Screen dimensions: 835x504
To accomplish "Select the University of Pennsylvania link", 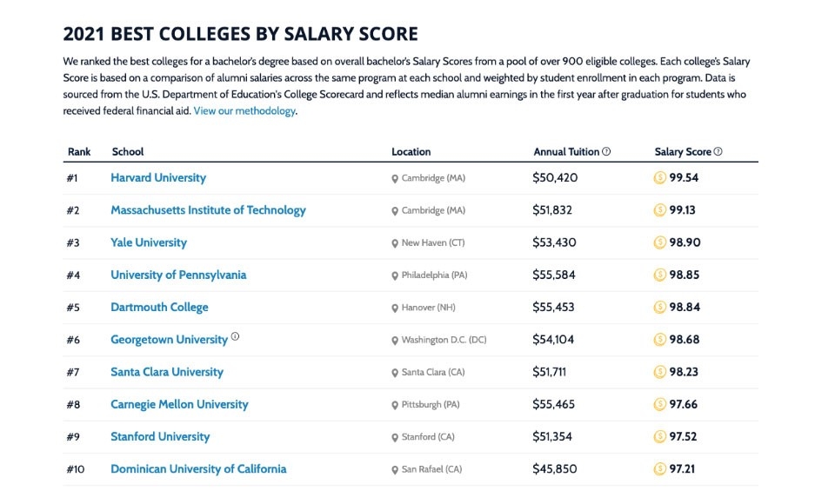I will coord(178,275).
